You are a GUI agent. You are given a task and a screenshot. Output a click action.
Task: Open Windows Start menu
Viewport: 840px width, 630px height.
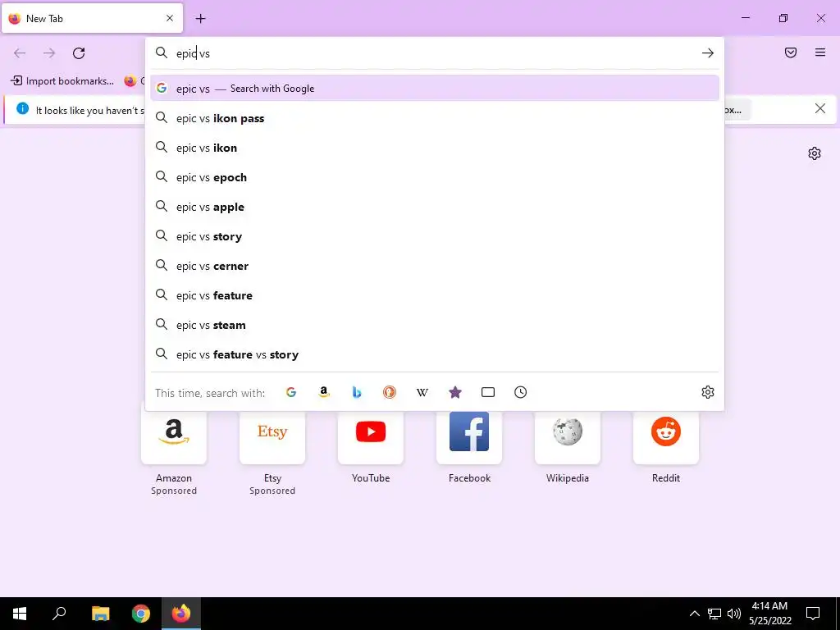tap(20, 614)
